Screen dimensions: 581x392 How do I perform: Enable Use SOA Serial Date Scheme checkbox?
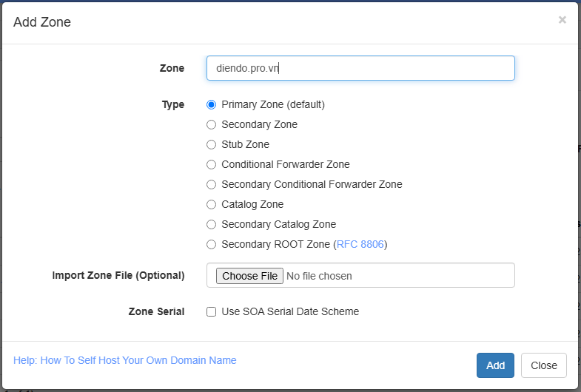(x=212, y=312)
